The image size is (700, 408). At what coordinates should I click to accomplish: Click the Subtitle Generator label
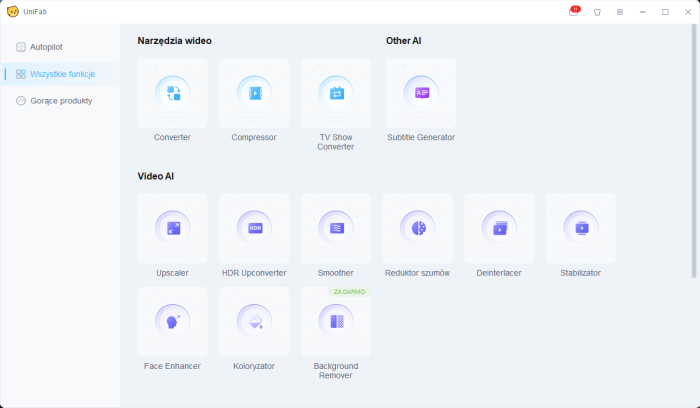click(x=421, y=137)
